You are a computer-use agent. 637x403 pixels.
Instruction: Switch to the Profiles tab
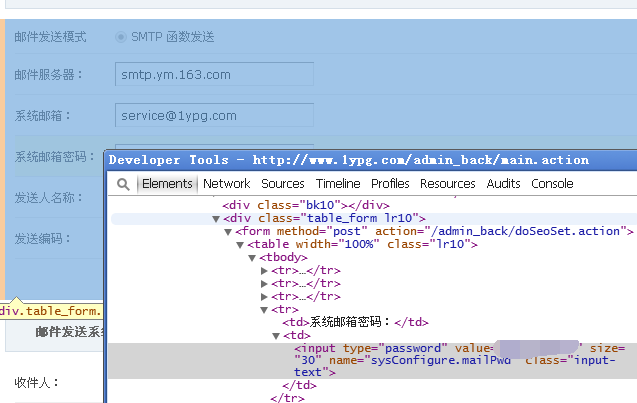pos(390,184)
